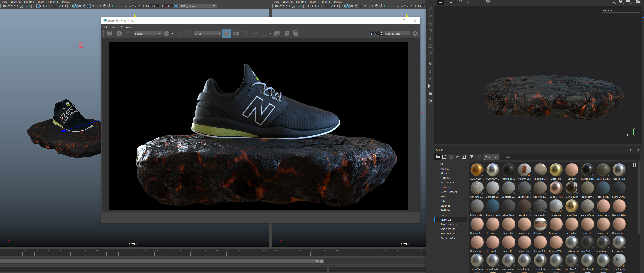644x273 pixels.
Task: Open File menu in Redshift Render View
Action: 106,27
